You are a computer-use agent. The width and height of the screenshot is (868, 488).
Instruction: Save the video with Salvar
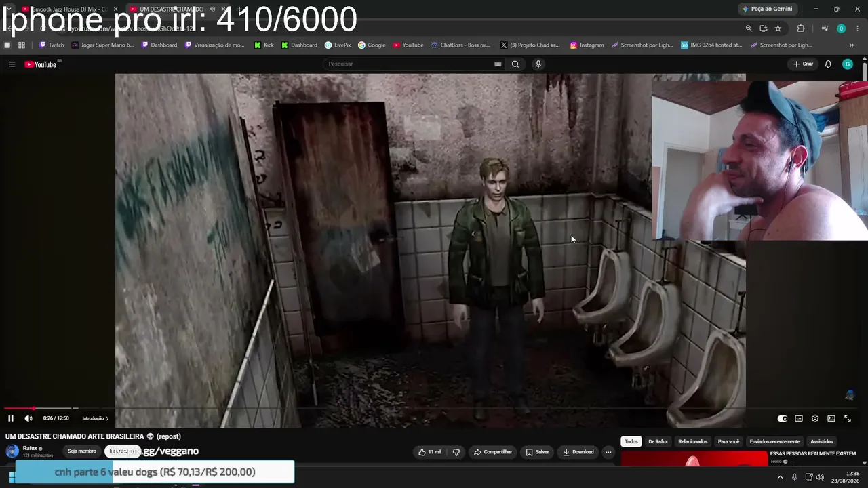pyautogui.click(x=538, y=452)
